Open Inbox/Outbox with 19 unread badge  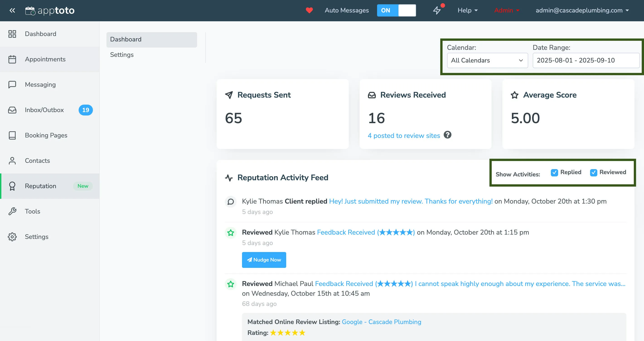click(x=12, y=110)
